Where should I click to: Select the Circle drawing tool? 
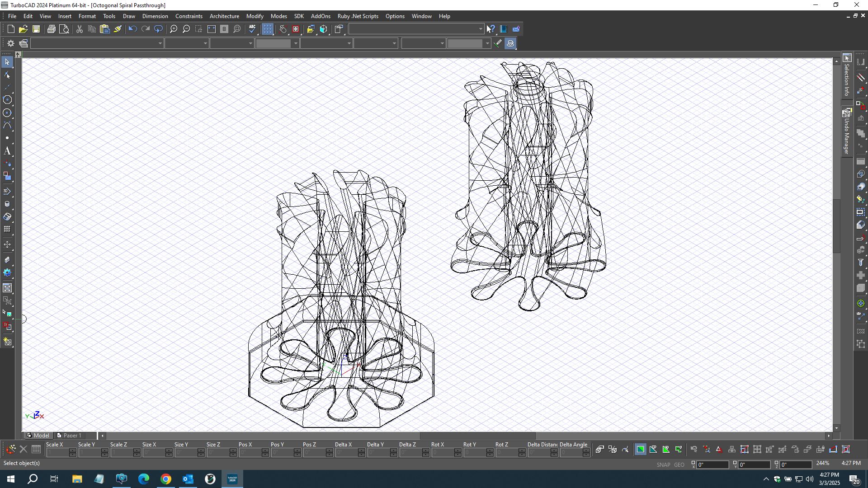[x=7, y=99]
